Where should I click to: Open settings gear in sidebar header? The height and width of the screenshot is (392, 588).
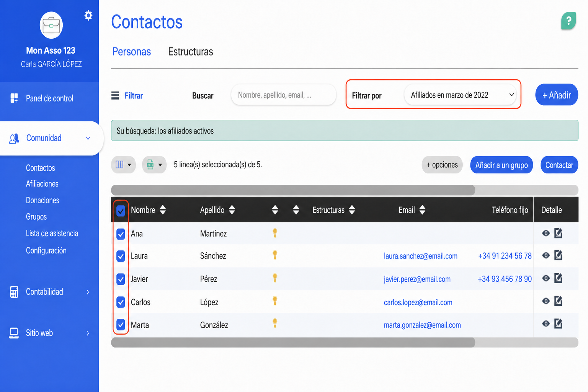88,15
